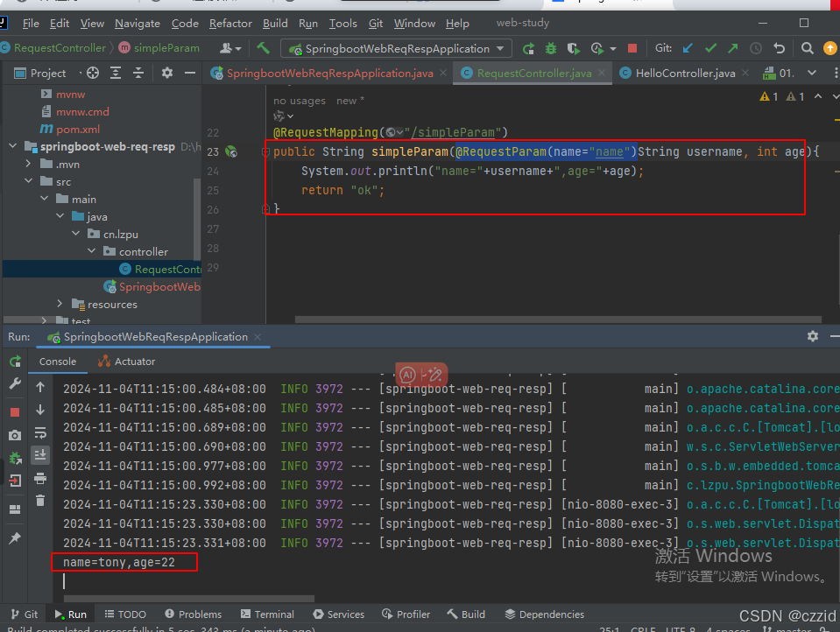The height and width of the screenshot is (632, 840).
Task: Rerun application in Run panel
Action: (15, 362)
